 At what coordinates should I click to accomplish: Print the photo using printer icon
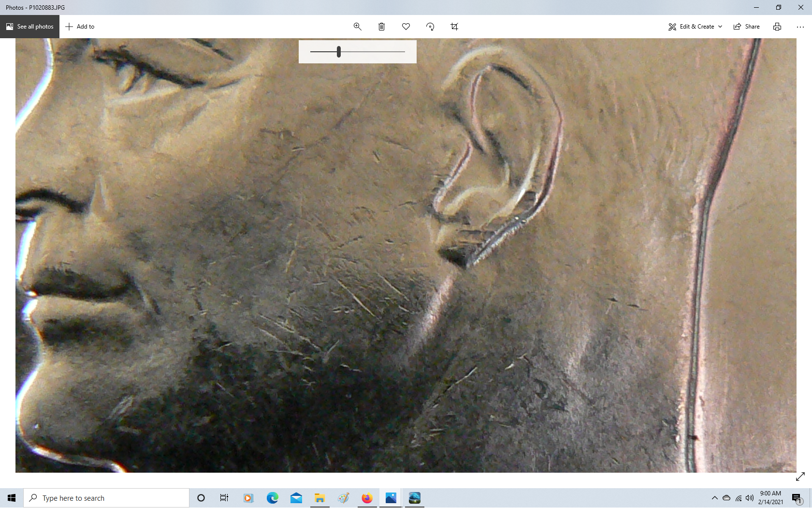[x=777, y=27]
